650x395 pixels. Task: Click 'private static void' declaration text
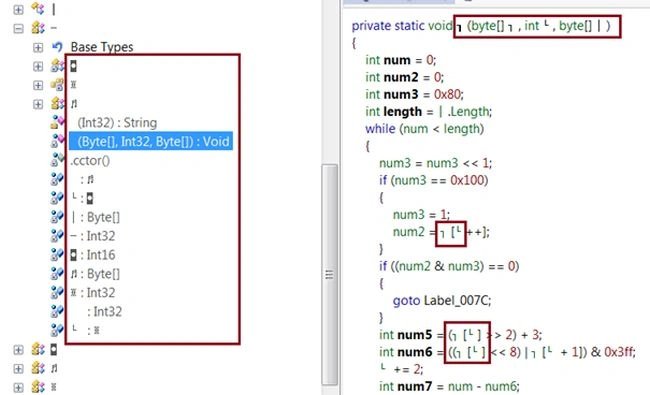pyautogui.click(x=402, y=26)
